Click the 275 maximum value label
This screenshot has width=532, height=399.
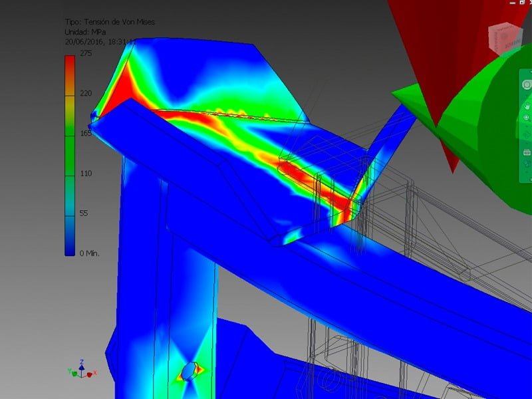[86, 54]
